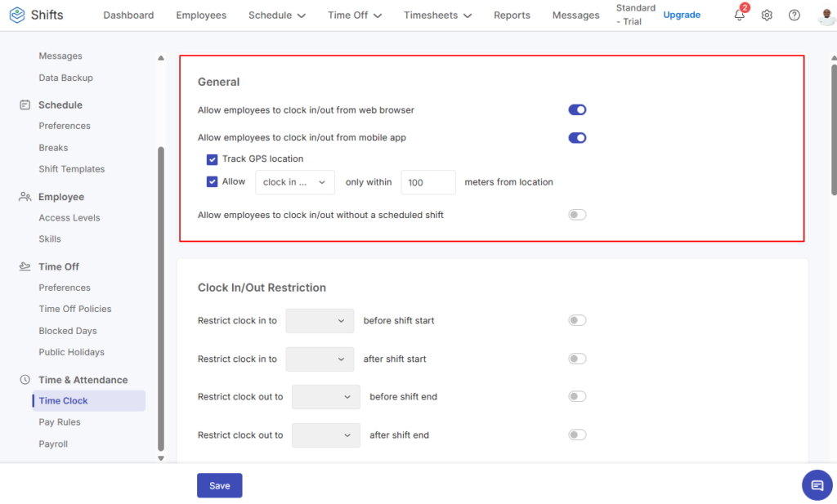Open Breaks under Schedule in sidebar

[53, 148]
